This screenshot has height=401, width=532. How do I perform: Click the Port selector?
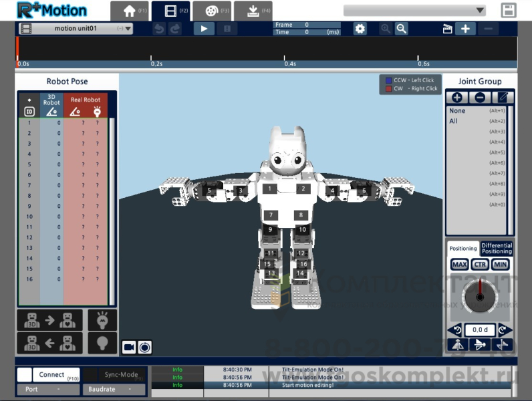click(47, 389)
